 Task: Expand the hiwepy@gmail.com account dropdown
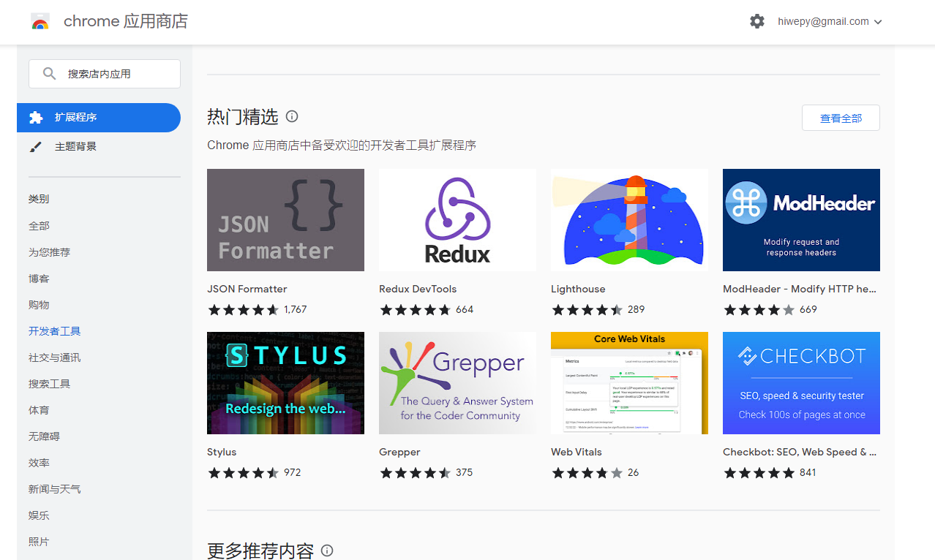[x=830, y=21]
